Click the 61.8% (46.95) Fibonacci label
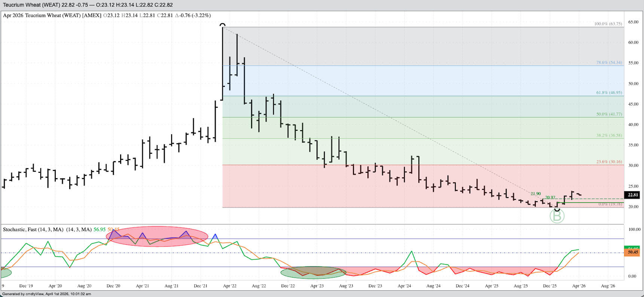Viewport: 644px width, 297px height. pyautogui.click(x=609, y=92)
